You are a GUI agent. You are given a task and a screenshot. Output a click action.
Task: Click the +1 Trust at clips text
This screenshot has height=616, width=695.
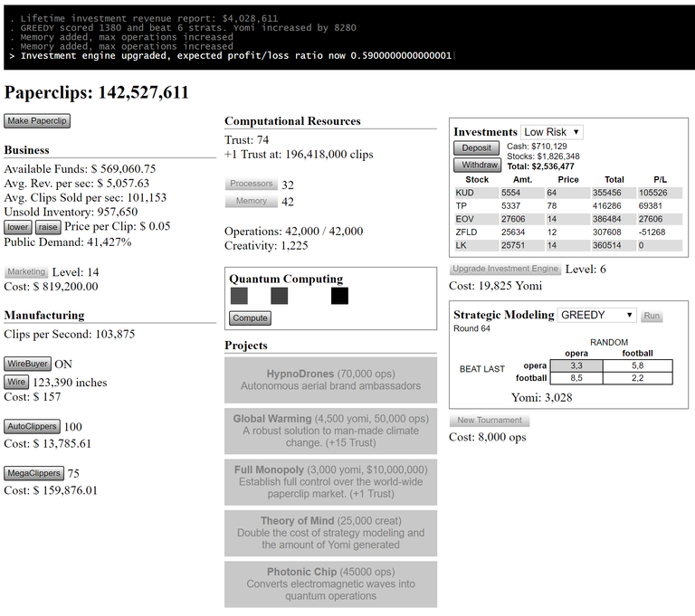coord(299,154)
